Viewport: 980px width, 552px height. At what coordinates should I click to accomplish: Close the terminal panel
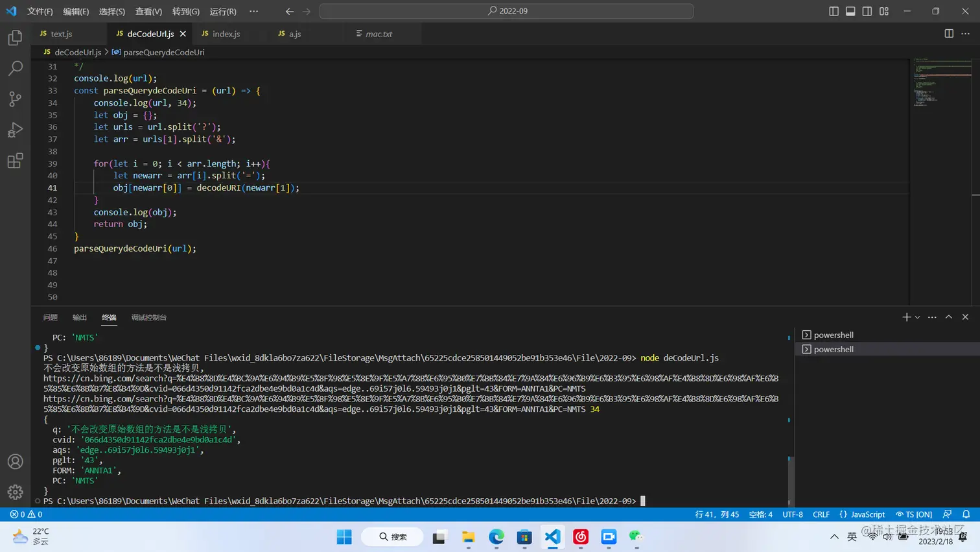[x=966, y=317]
